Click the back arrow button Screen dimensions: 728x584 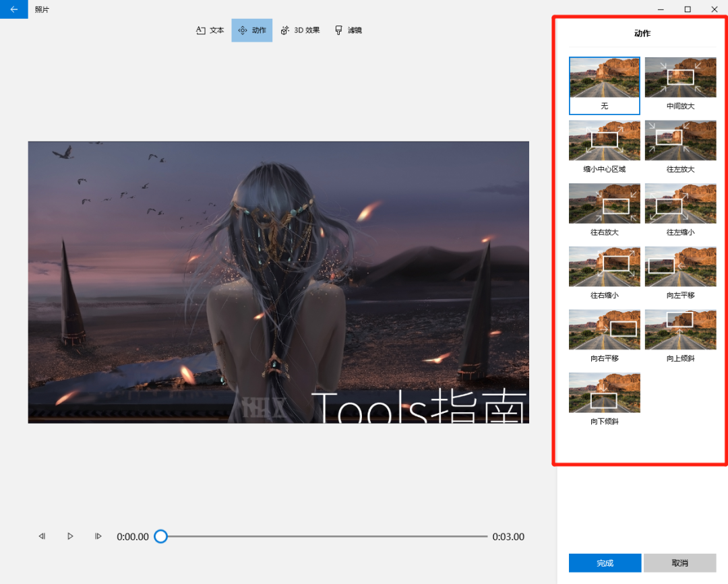(x=14, y=9)
